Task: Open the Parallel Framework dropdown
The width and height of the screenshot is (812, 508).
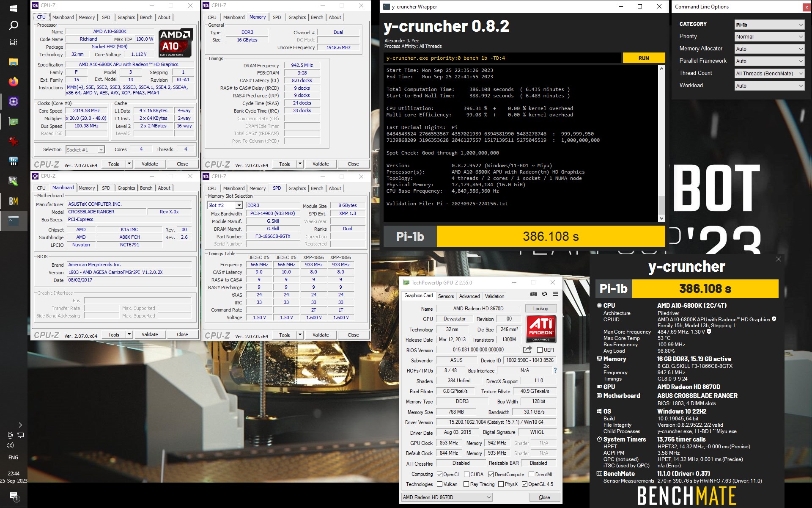Action: [769, 61]
